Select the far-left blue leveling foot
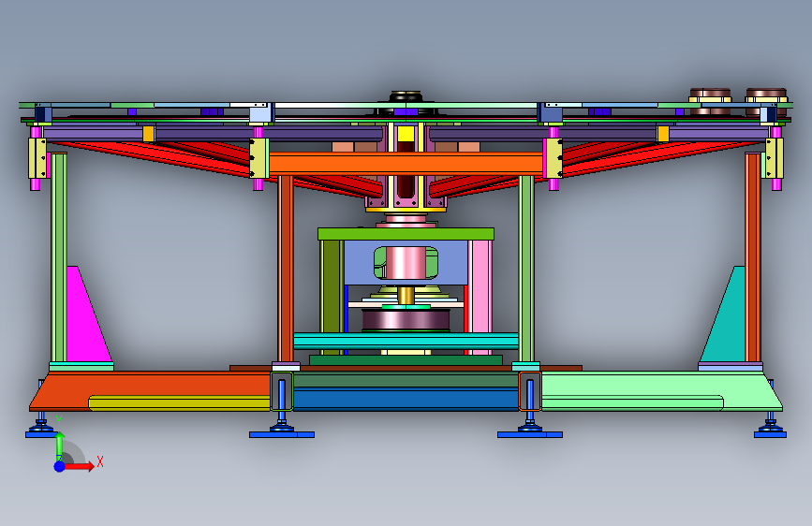 click(x=40, y=430)
